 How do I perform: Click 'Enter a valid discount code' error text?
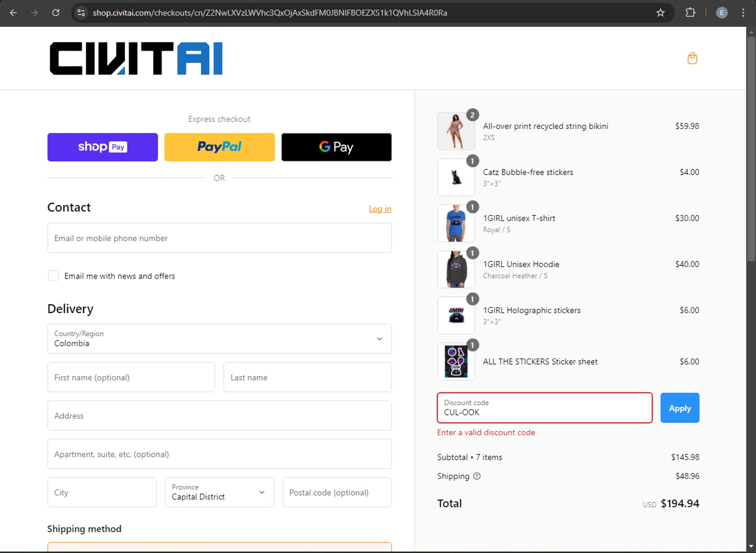coord(486,433)
